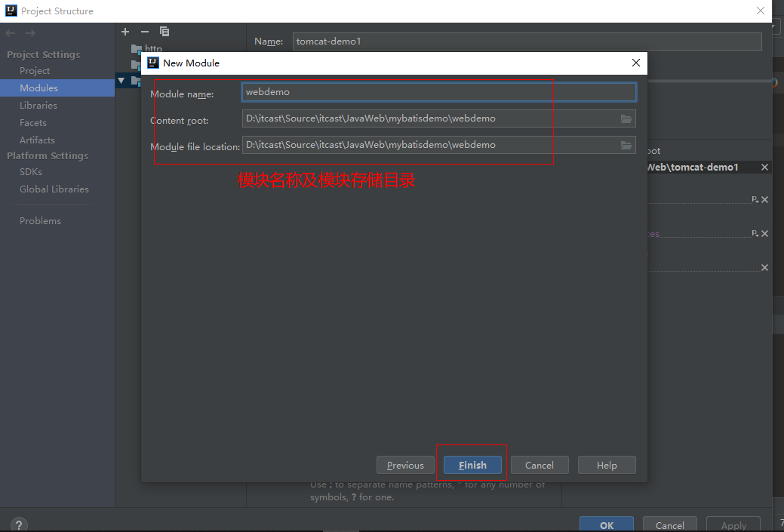Viewport: 784px width, 532px height.
Task: Open Libraries in Project Settings
Action: (38, 106)
